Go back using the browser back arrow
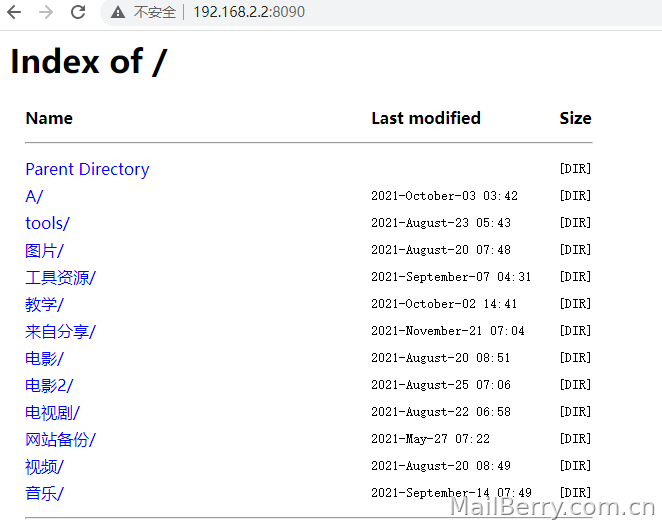Screen dimensions: 662x524 pos(14,12)
